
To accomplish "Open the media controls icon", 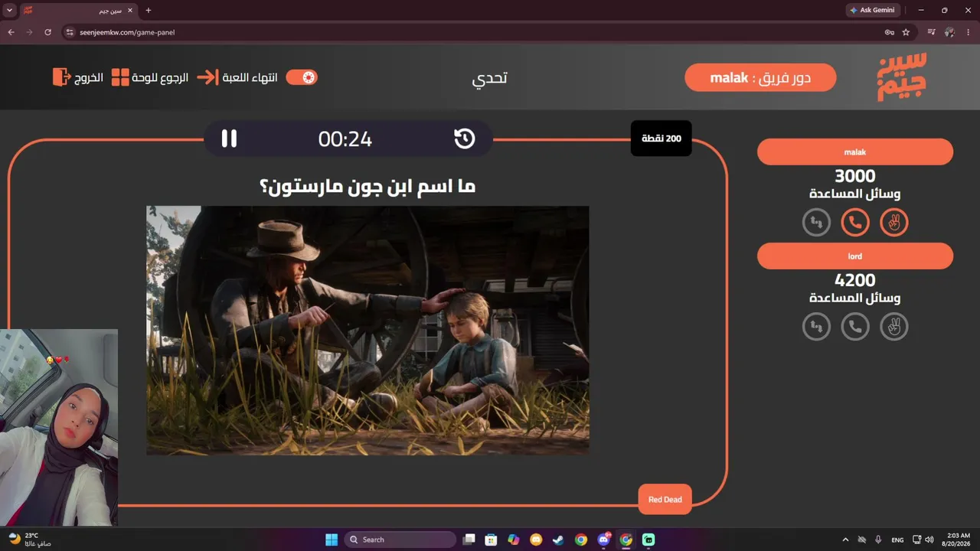I will (x=931, y=32).
